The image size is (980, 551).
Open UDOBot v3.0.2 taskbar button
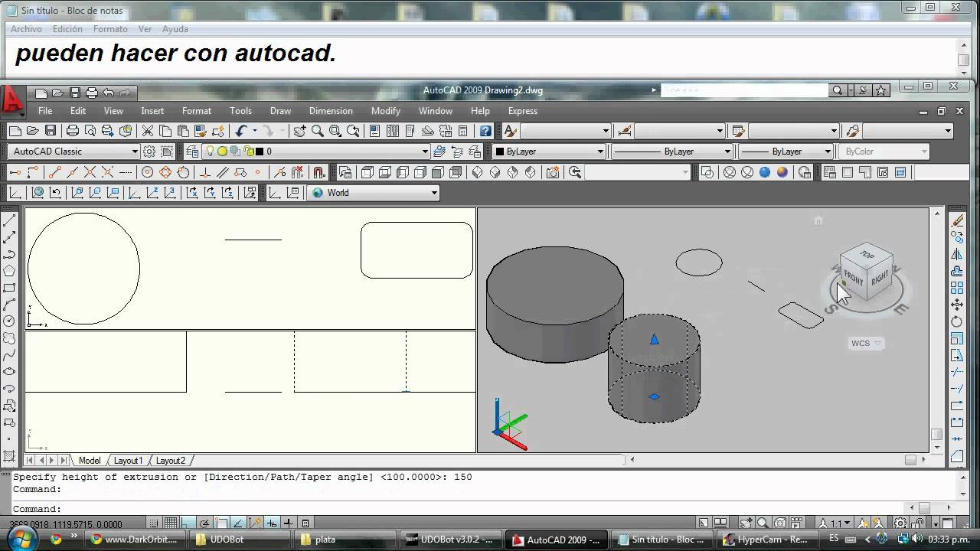452,540
